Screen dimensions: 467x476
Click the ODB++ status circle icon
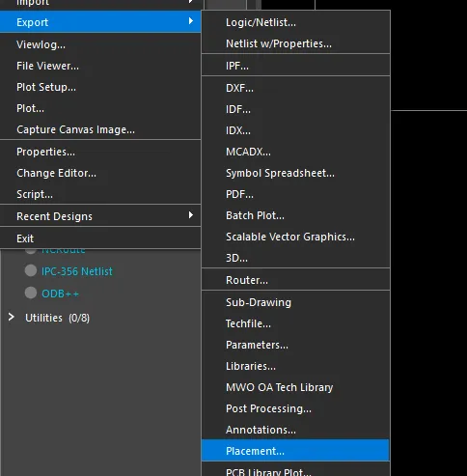(x=31, y=293)
